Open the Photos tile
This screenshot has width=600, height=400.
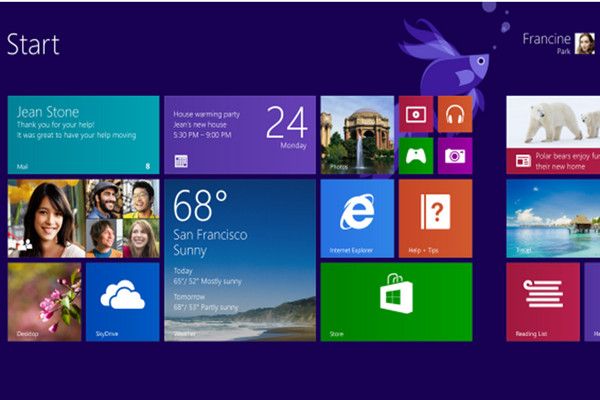pyautogui.click(x=357, y=135)
